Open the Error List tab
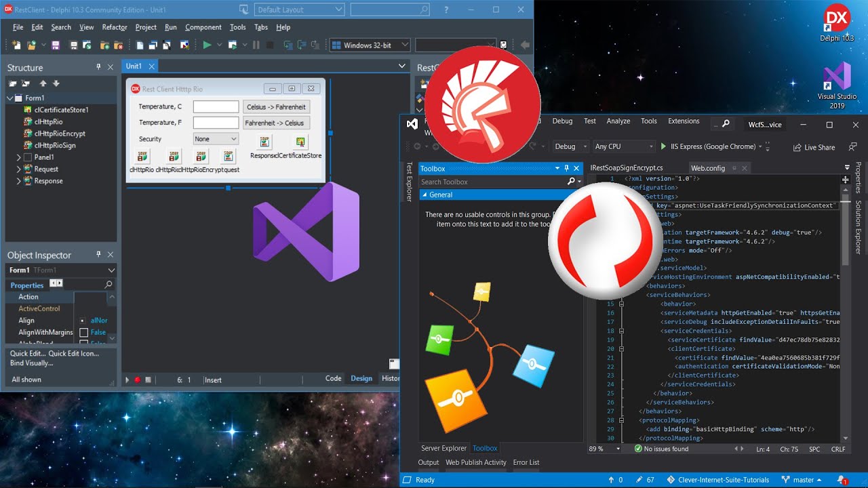The image size is (868, 488). pyautogui.click(x=526, y=463)
